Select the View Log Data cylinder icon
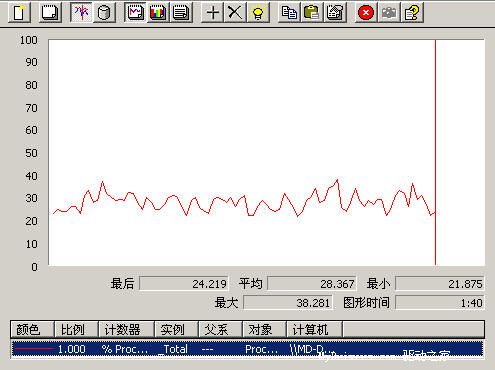495x370 pixels. (x=104, y=13)
